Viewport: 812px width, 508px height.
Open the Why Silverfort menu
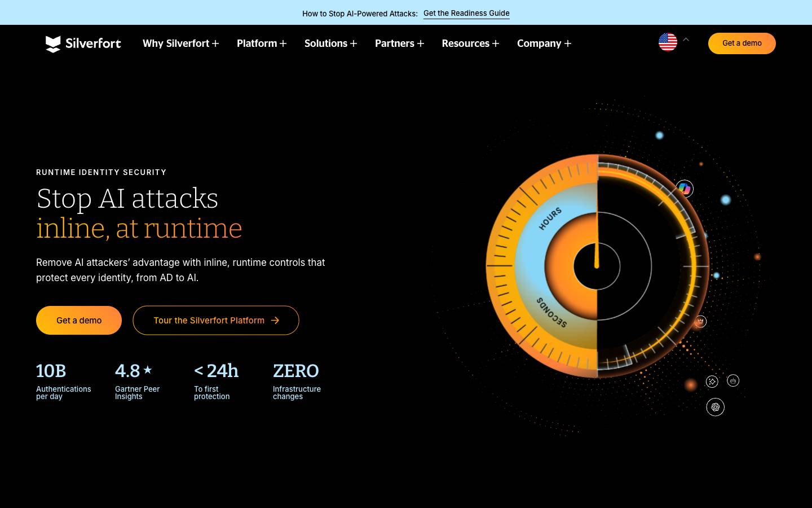coord(181,43)
